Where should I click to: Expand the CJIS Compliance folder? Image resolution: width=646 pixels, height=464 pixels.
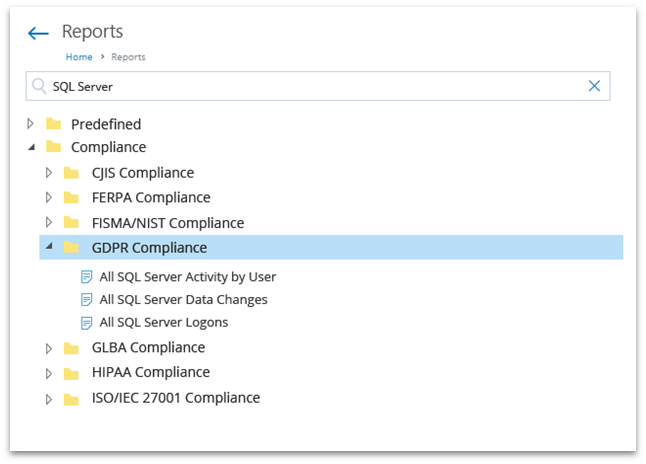[49, 173]
